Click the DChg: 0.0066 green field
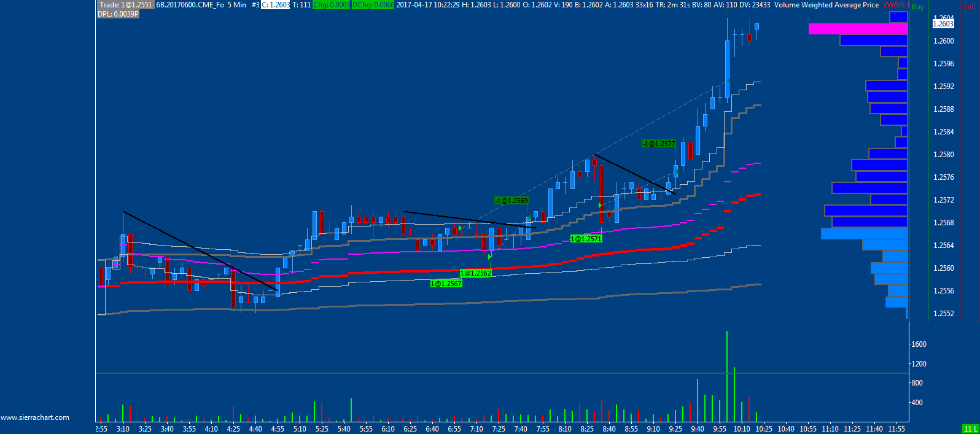The width and height of the screenshot is (980, 434). click(373, 5)
